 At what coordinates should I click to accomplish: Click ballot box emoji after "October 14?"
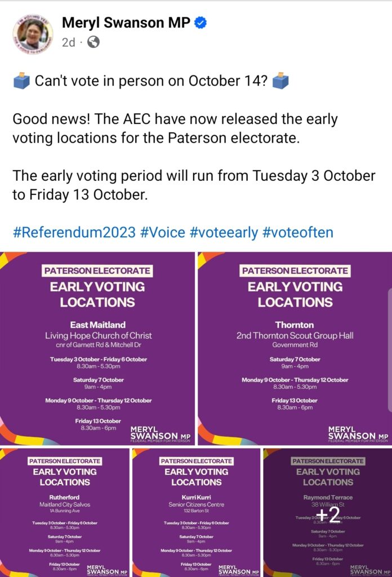(280, 82)
